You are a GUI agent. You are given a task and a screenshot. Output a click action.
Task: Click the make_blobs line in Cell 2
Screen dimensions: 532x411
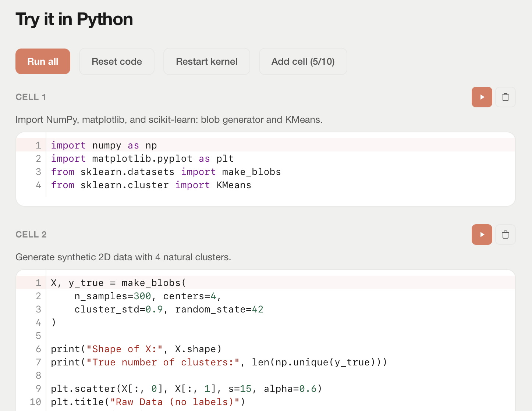118,283
